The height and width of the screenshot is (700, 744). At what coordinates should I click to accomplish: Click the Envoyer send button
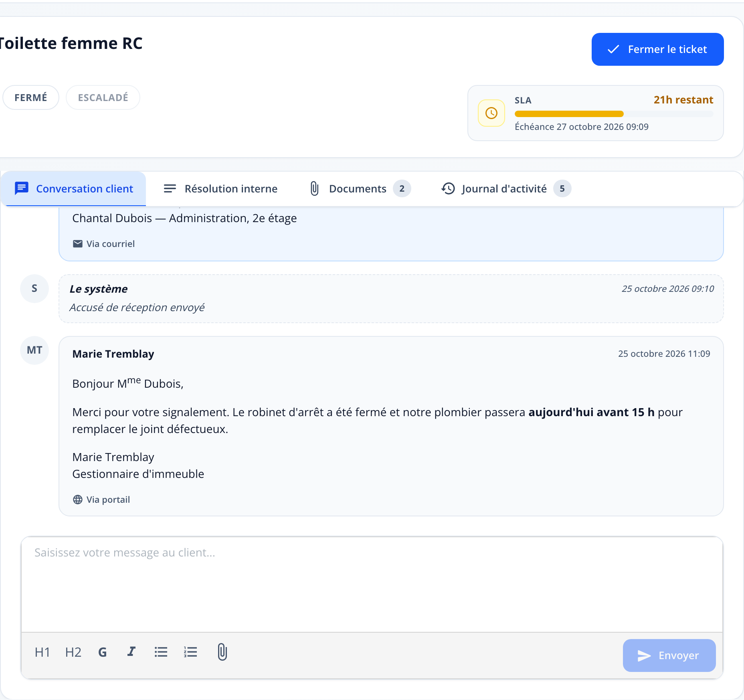[x=669, y=655]
